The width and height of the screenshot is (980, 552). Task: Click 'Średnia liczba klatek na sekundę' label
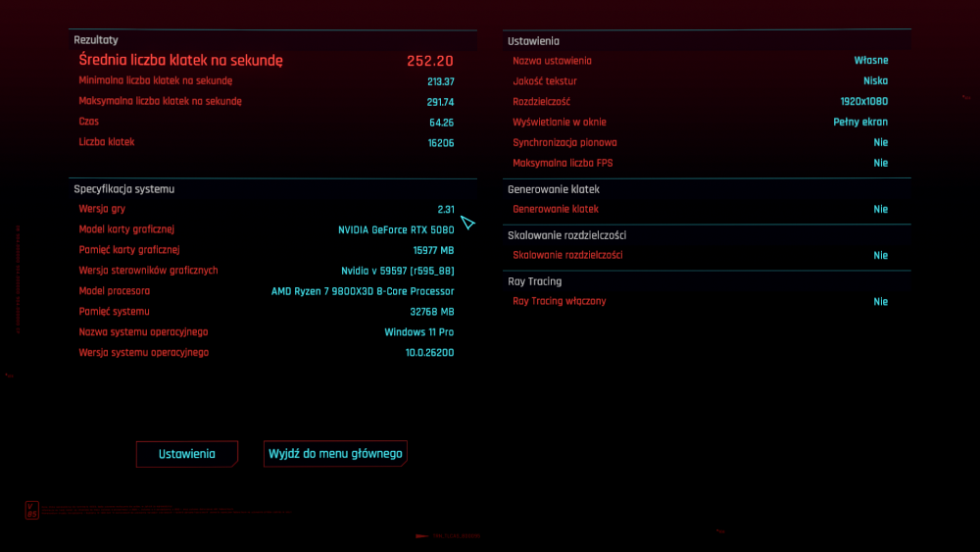coord(180,60)
